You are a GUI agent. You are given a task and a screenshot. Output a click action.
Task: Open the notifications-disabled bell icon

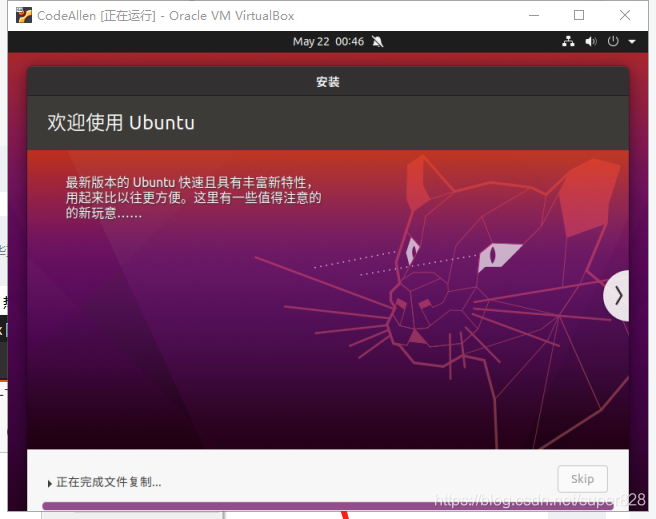tap(378, 41)
